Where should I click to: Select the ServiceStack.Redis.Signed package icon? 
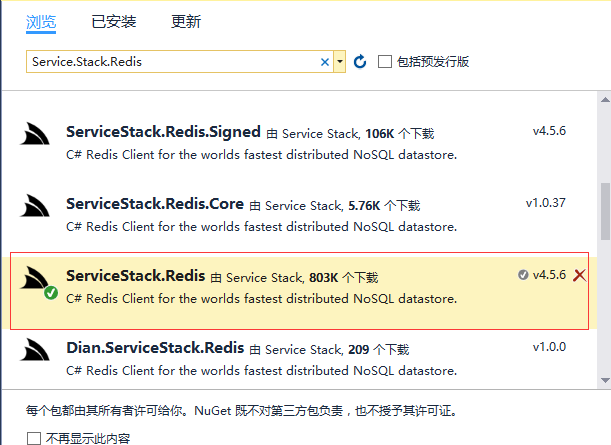click(x=35, y=134)
